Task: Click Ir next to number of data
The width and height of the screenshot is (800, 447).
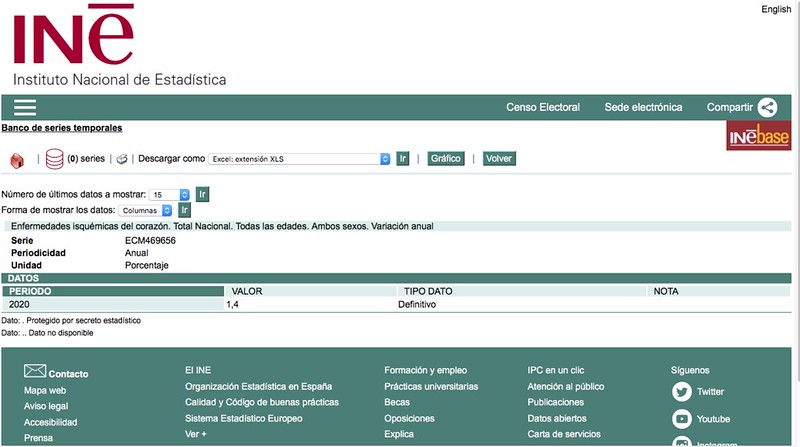Action: [202, 194]
